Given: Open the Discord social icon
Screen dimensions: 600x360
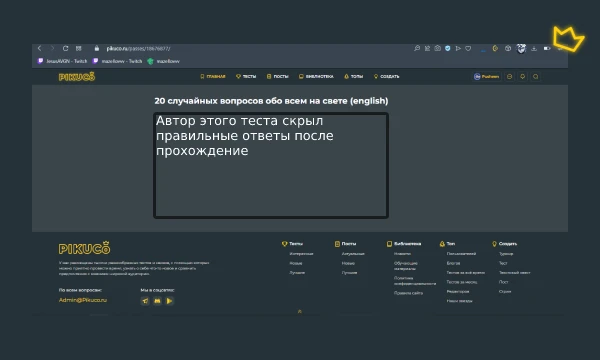Looking at the screenshot, I should point(157,301).
